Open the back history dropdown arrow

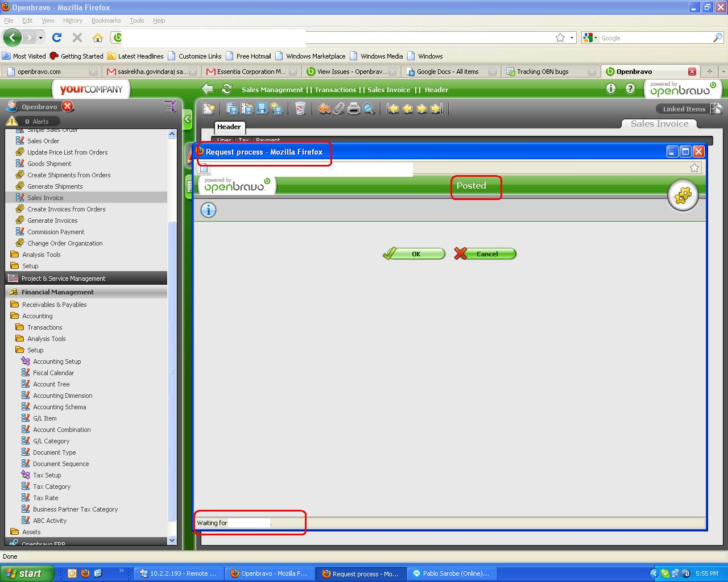(x=40, y=38)
